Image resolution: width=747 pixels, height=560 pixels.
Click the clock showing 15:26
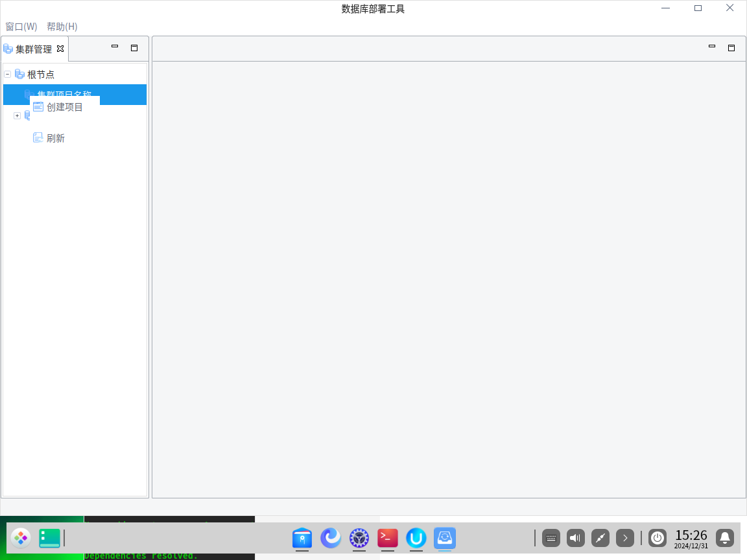691,538
